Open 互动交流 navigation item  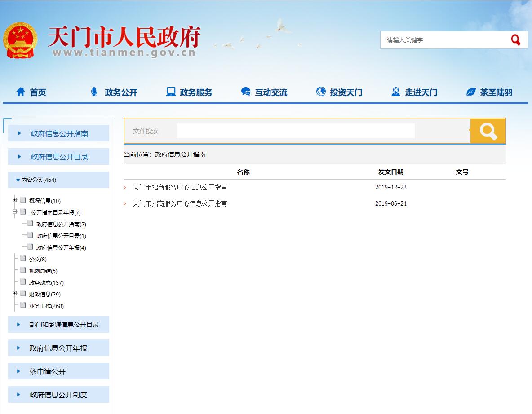click(x=264, y=92)
